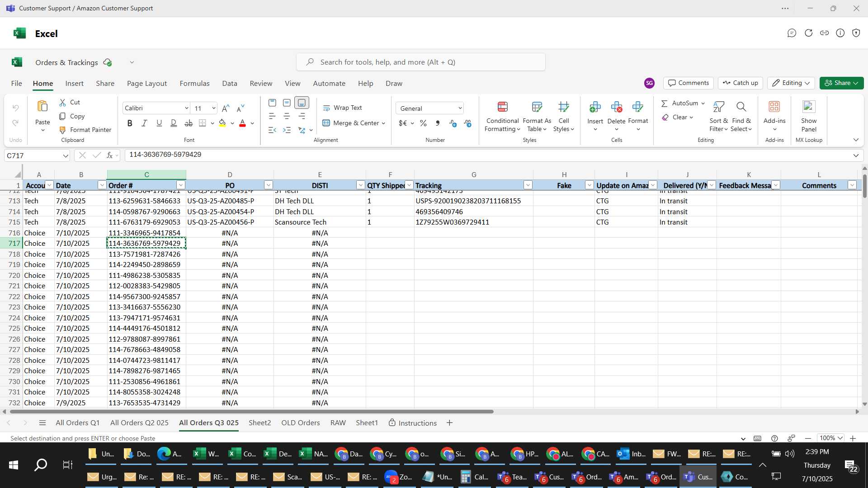Pick the red Font Color swatch
Viewport: 868px width, 488px height.
tap(242, 123)
